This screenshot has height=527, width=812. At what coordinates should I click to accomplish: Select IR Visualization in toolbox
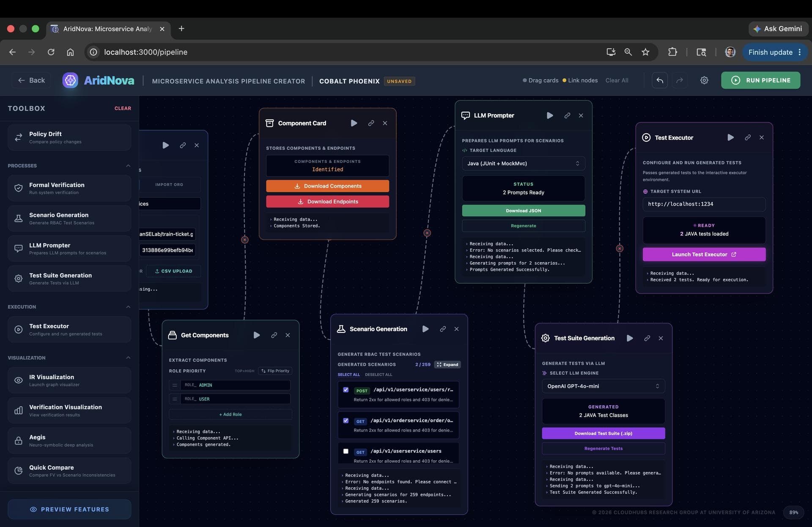point(69,380)
